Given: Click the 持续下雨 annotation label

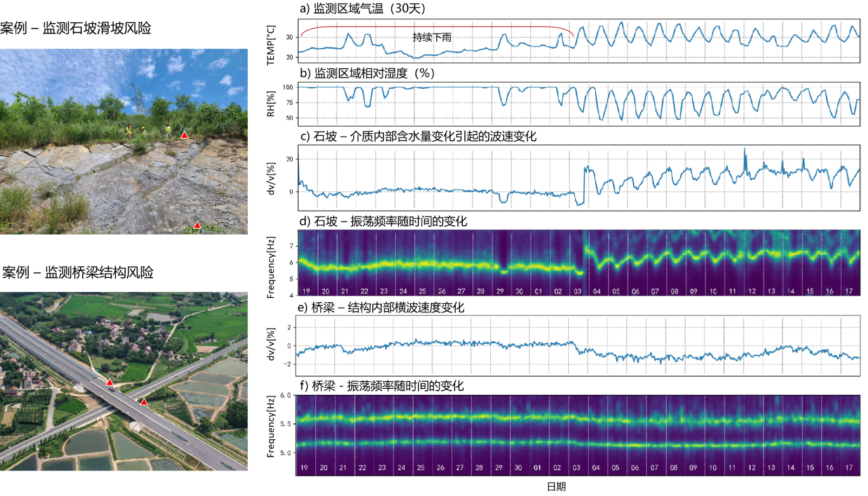Looking at the screenshot, I should [431, 37].
